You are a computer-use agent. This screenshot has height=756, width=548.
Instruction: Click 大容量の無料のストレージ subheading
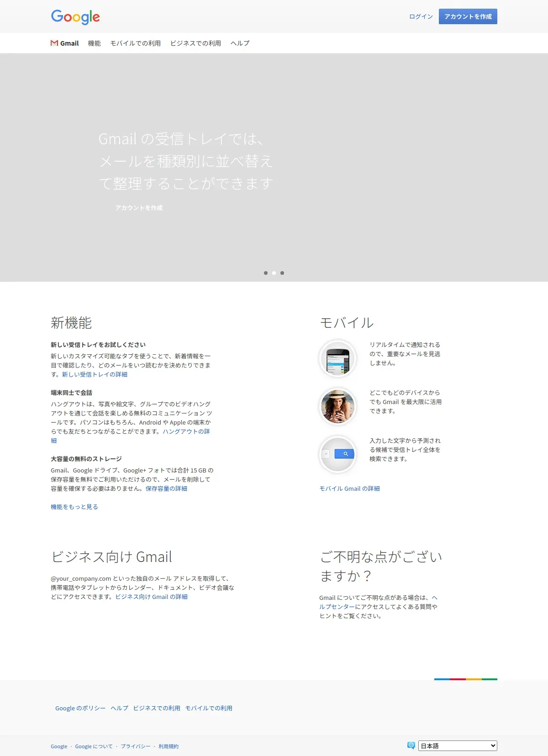coord(86,459)
